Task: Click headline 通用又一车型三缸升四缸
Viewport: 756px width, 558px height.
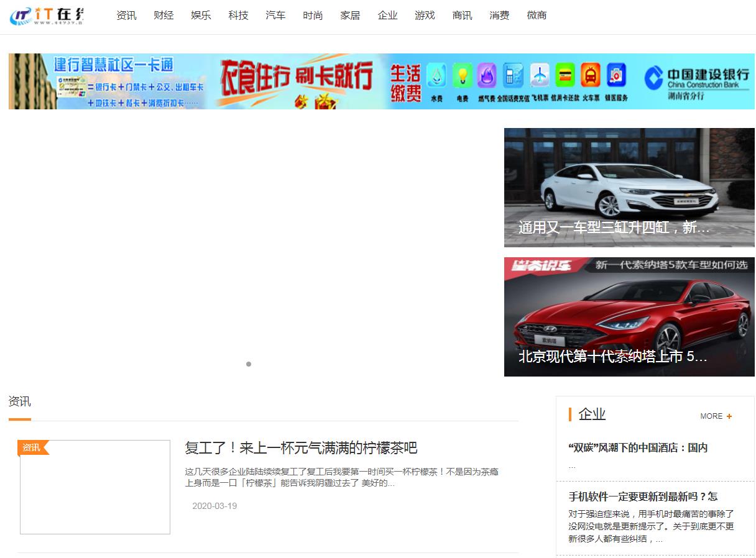Action: point(614,227)
